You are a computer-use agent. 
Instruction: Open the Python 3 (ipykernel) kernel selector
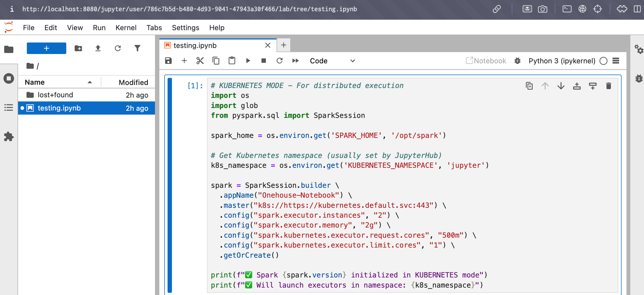tap(562, 61)
